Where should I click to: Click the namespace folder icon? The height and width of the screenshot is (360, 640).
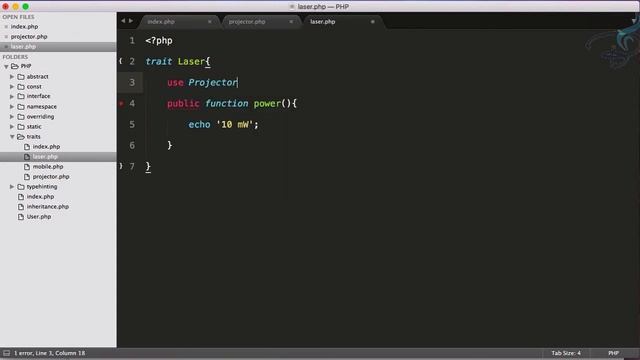click(21, 107)
